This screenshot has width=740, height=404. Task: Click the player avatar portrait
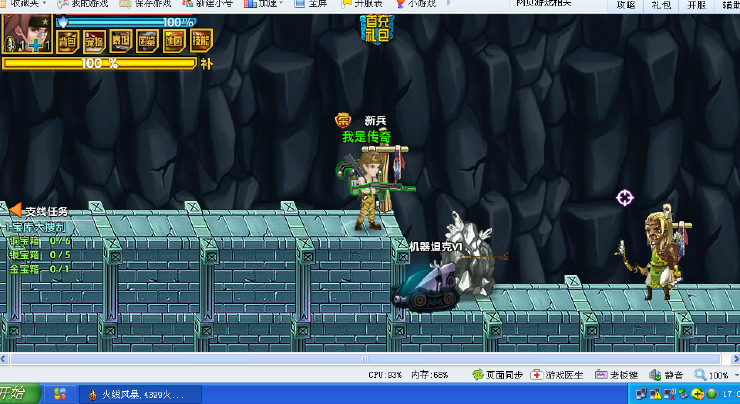click(x=27, y=34)
